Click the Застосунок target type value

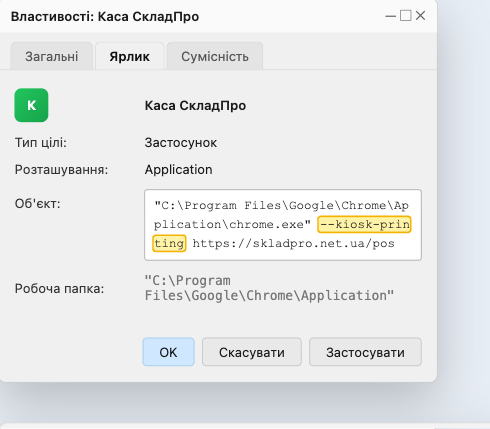(x=181, y=143)
